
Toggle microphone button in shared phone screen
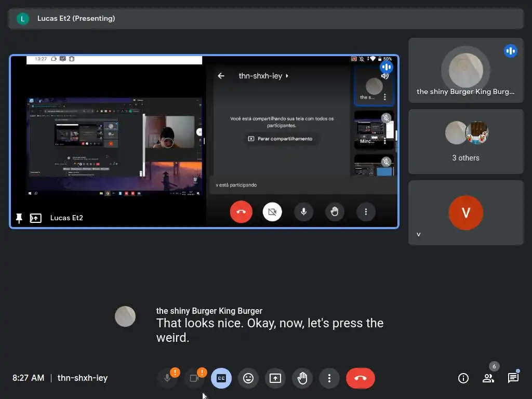303,212
